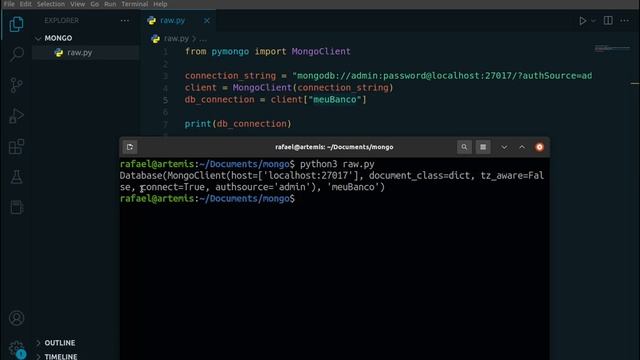Image resolution: width=640 pixels, height=360 pixels.
Task: Open the Help menu
Action: pos(160,4)
